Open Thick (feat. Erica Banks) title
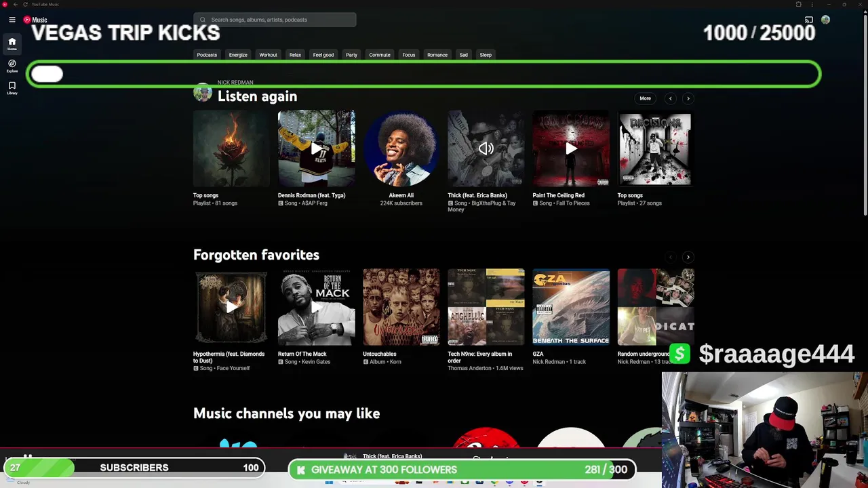868x488 pixels. 477,195
